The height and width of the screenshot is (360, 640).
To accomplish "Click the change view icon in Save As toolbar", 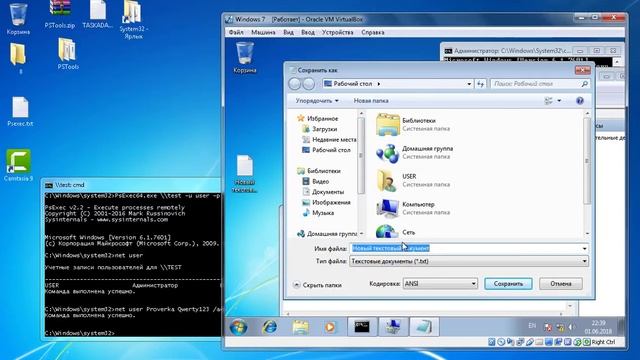I will (x=549, y=100).
